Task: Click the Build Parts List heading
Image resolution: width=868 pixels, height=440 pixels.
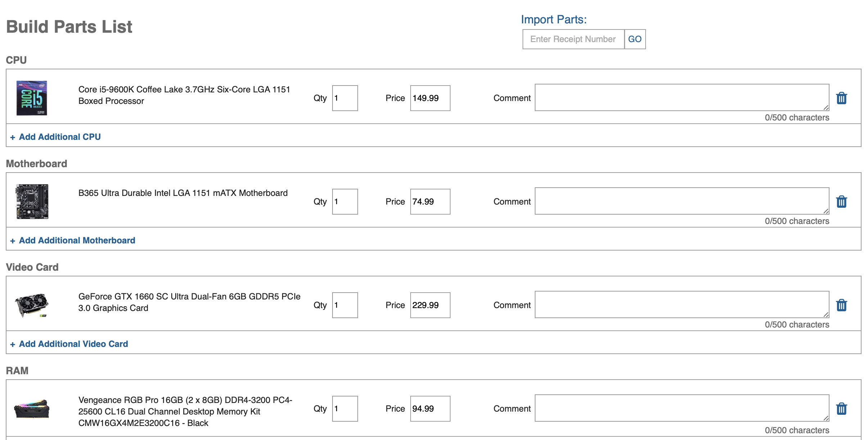Action: tap(69, 27)
